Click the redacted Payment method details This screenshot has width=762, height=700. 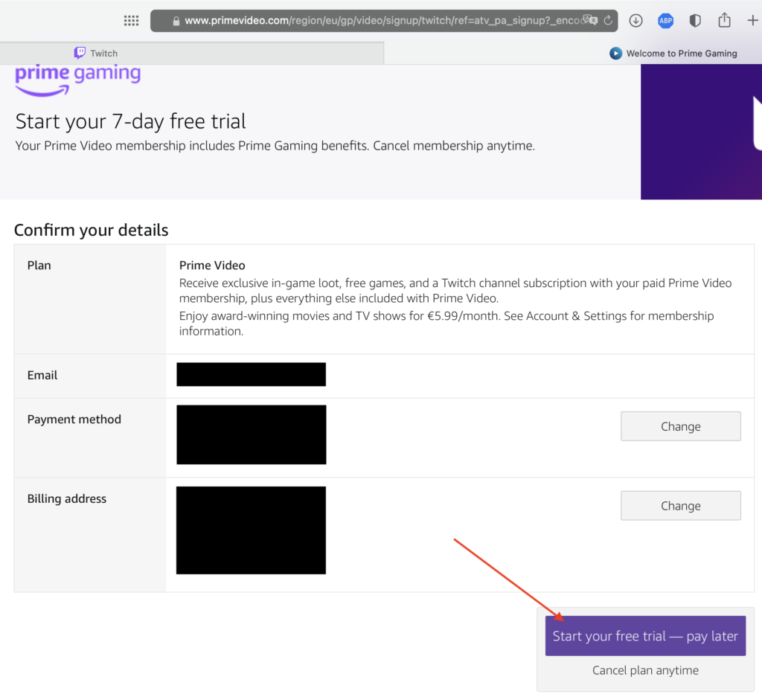tap(251, 434)
